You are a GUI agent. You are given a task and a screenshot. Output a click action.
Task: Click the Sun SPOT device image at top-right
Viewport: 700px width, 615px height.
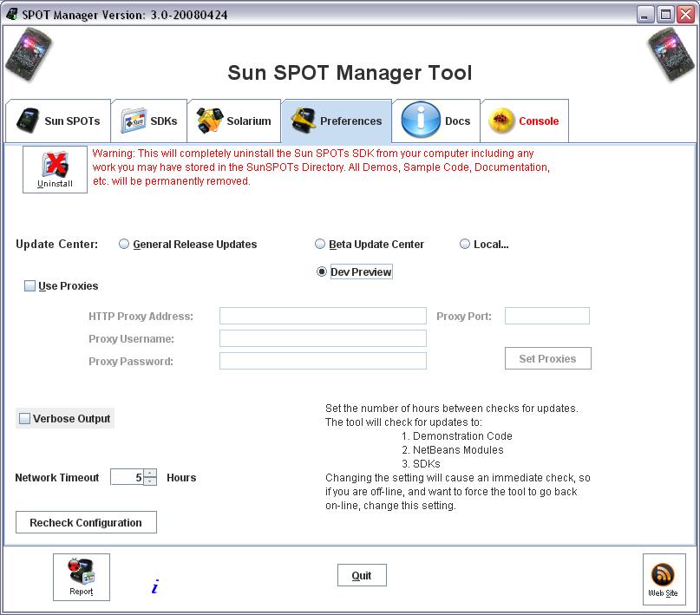pos(671,54)
